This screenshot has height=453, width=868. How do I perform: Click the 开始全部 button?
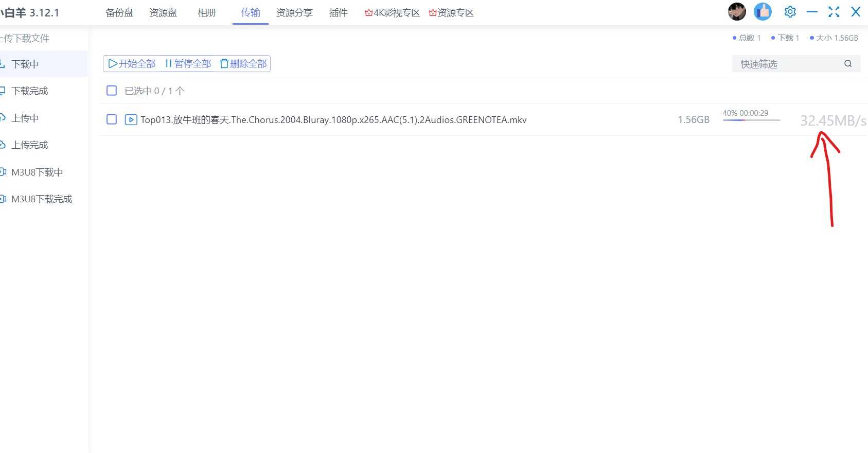coord(132,64)
